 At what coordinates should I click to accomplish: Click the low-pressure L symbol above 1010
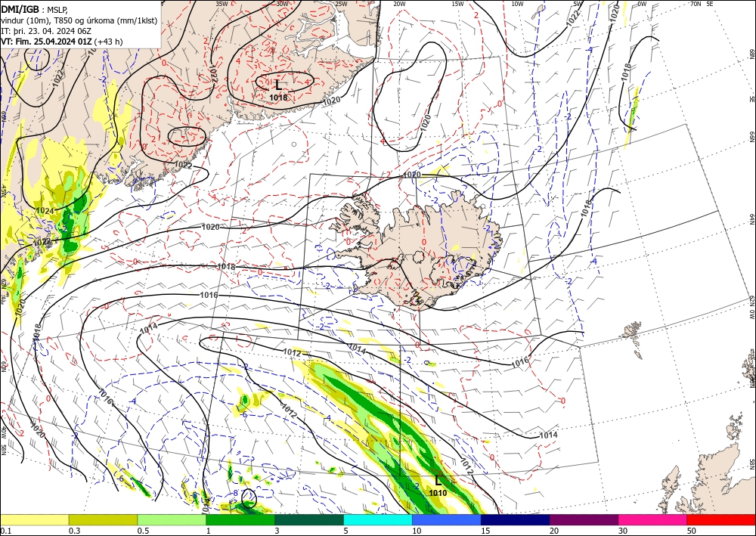point(438,481)
